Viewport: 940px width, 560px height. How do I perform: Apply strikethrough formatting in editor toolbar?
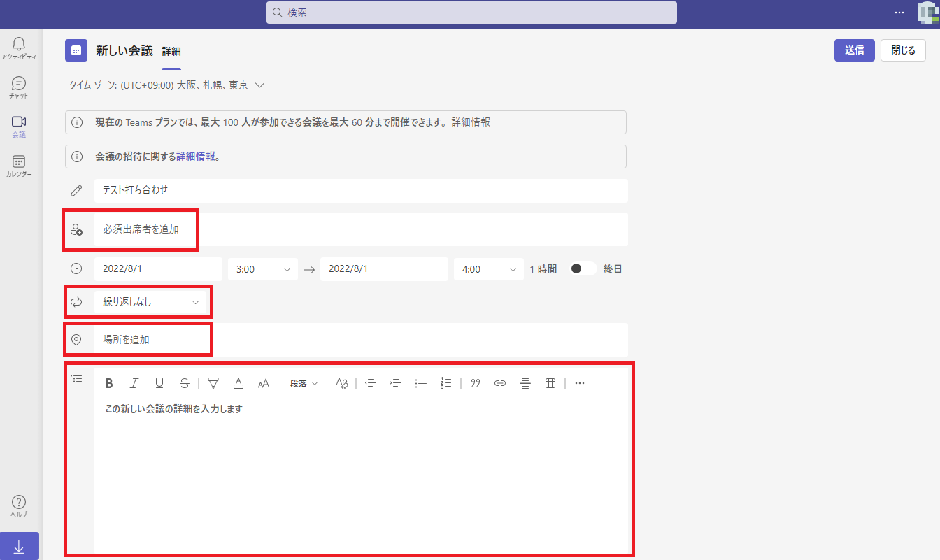point(184,383)
